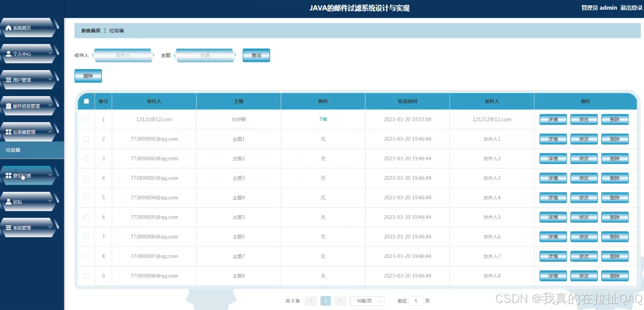Go to next page arrow in pagination
This screenshot has height=310, width=644.
tap(340, 301)
